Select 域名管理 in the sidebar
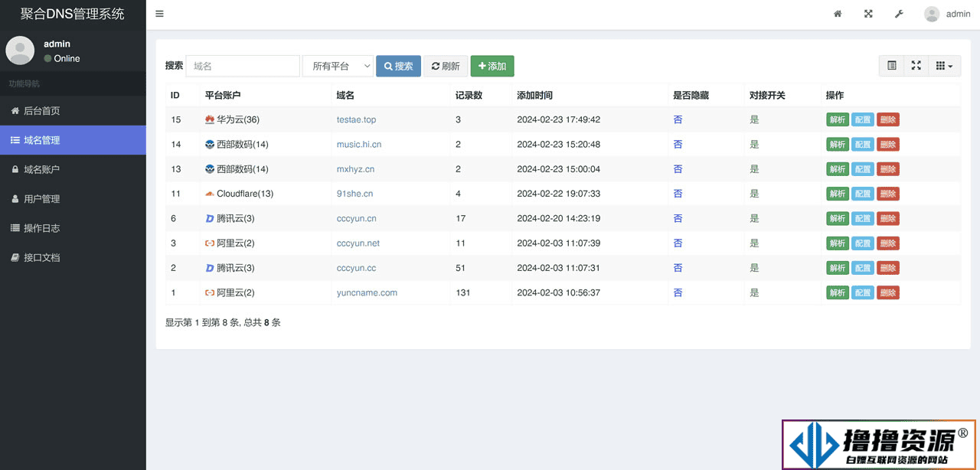This screenshot has height=470, width=980. point(73,140)
